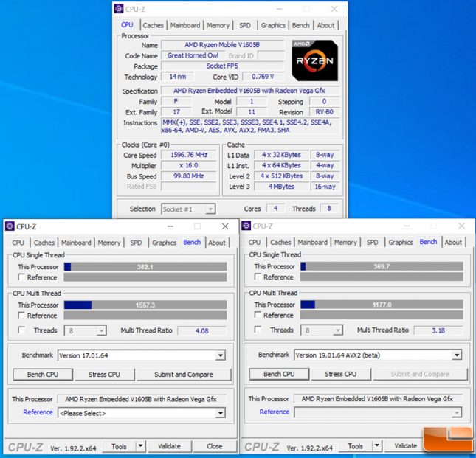
Task: Click multi thread 1177.0 score bar
Action: [382, 305]
